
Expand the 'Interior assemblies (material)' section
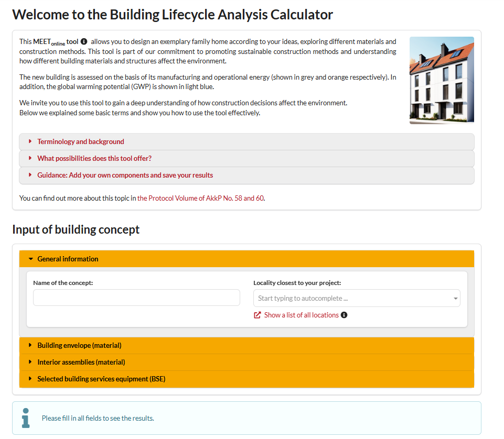81,362
